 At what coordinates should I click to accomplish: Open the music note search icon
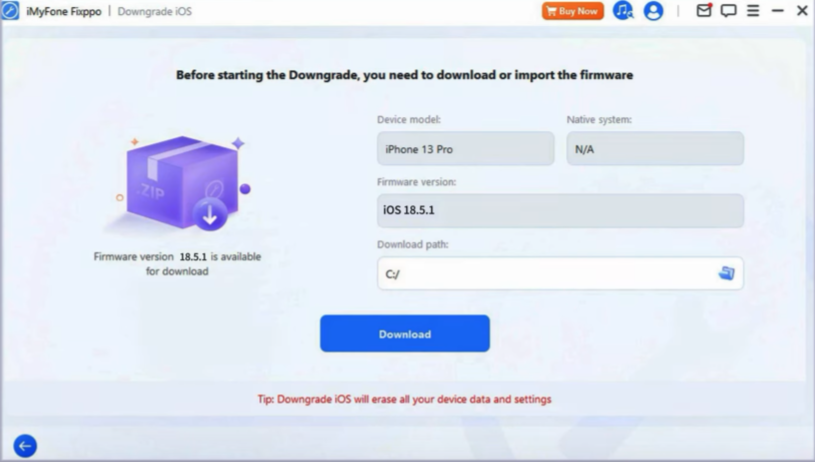pyautogui.click(x=623, y=10)
